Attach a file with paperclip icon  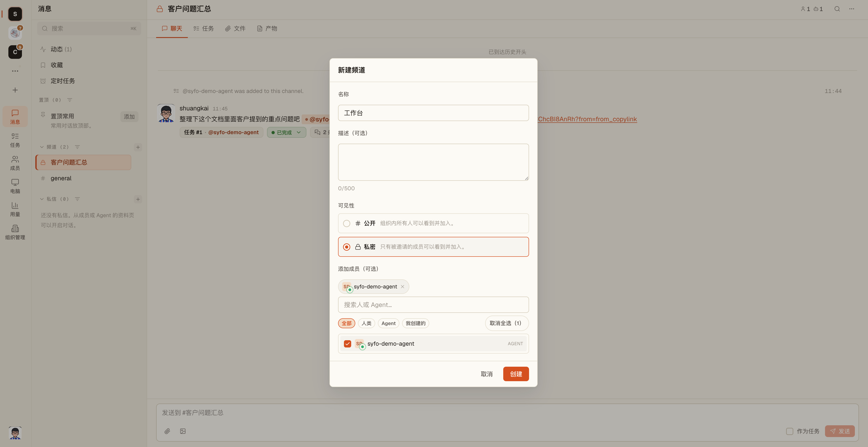point(167,432)
